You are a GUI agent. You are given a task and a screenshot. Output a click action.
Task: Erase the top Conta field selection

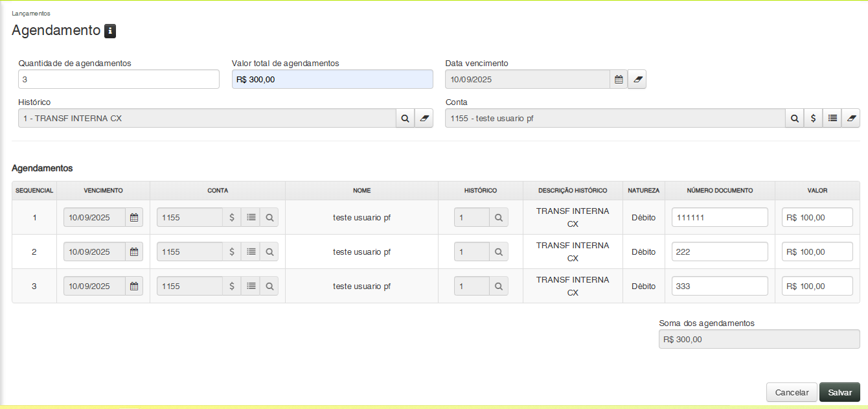(851, 119)
